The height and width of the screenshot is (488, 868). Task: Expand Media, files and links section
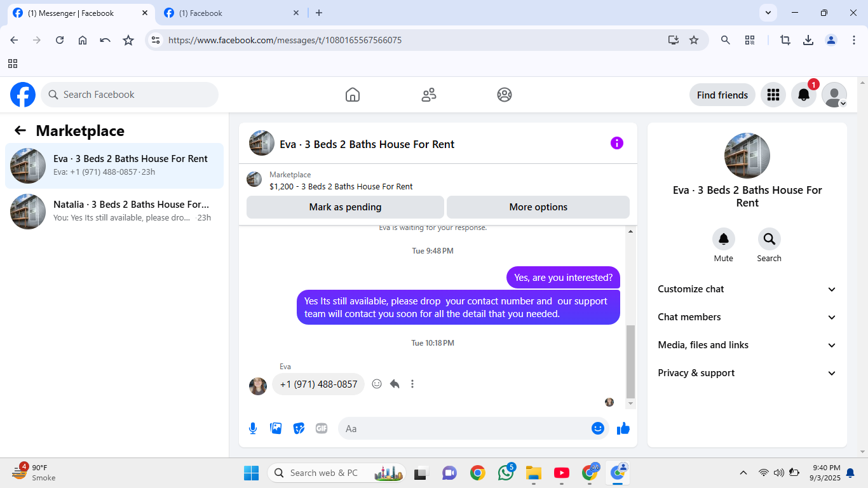click(x=747, y=345)
